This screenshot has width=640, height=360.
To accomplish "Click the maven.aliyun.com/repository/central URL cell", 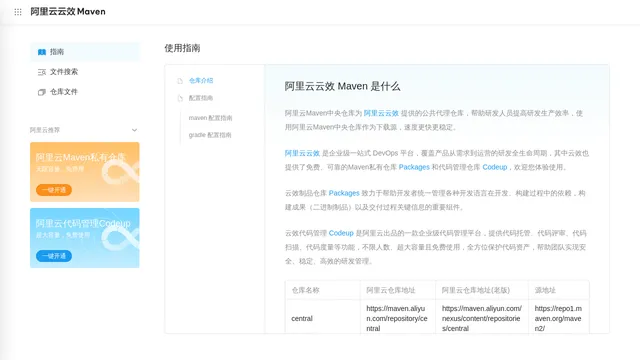I will tap(397, 318).
